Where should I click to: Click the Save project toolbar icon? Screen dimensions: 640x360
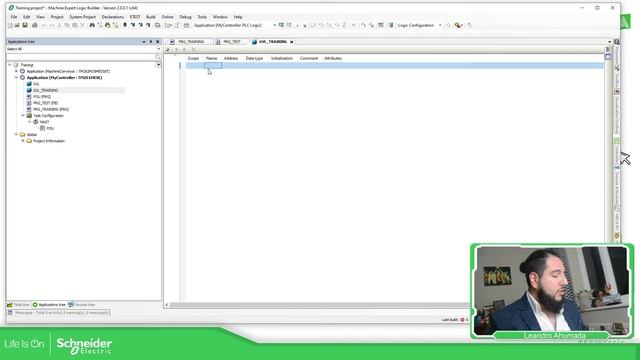(25, 25)
